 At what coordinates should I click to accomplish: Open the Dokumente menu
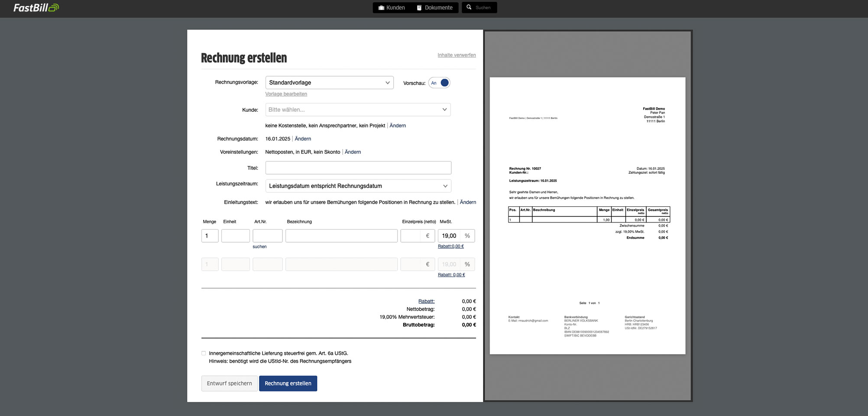pos(435,8)
